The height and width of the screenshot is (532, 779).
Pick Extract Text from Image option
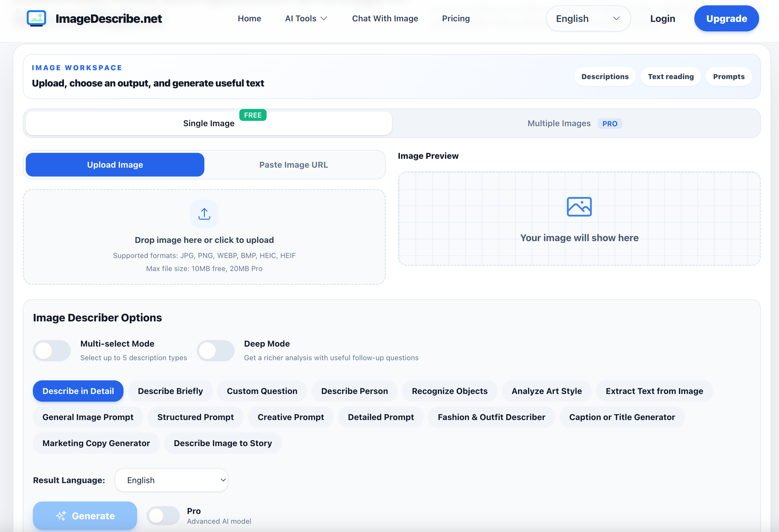click(654, 391)
